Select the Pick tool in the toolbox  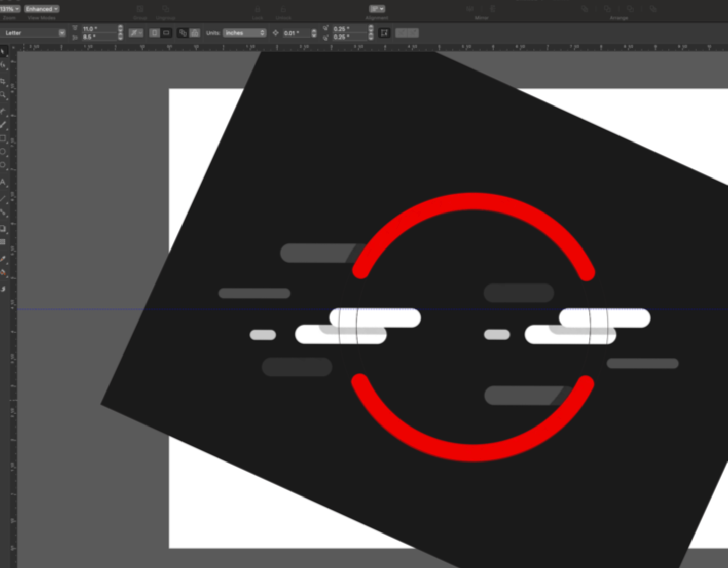click(3, 52)
